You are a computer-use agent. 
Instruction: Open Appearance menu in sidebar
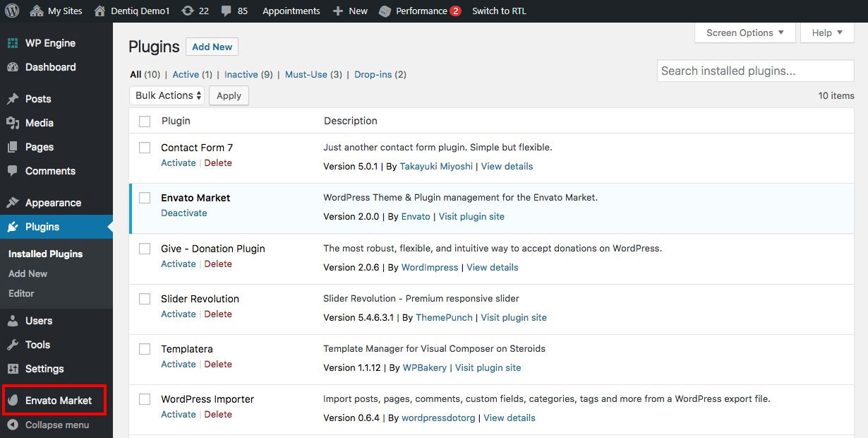pyautogui.click(x=53, y=203)
